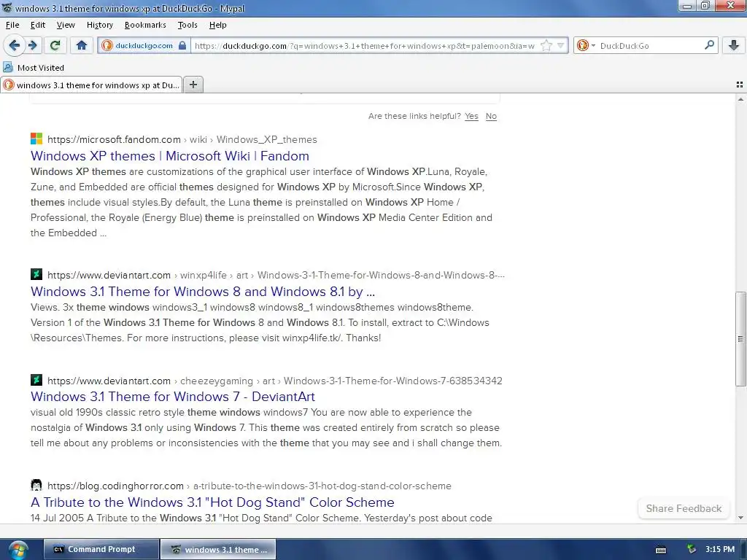Image resolution: width=747 pixels, height=560 pixels.
Task: Bookmark this page with the star icon
Action: [x=546, y=45]
